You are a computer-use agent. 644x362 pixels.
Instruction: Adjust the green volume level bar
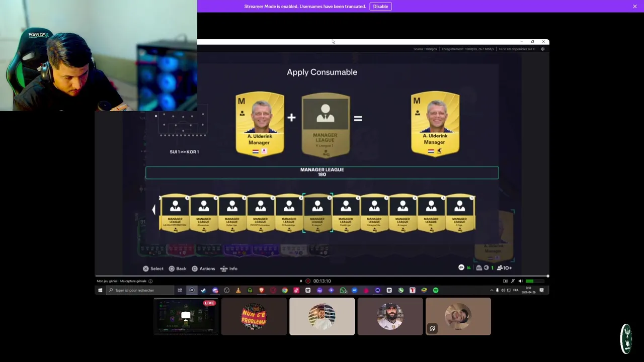pyautogui.click(x=535, y=281)
